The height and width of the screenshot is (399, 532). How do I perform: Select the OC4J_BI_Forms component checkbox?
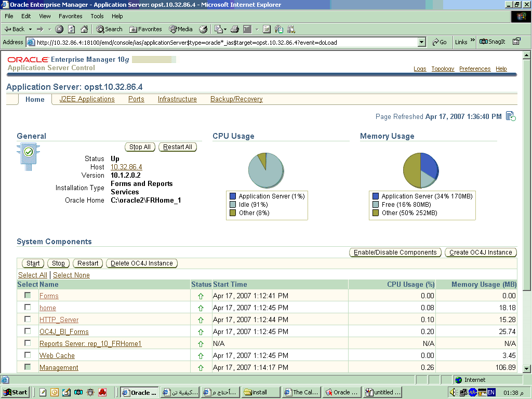pos(28,331)
